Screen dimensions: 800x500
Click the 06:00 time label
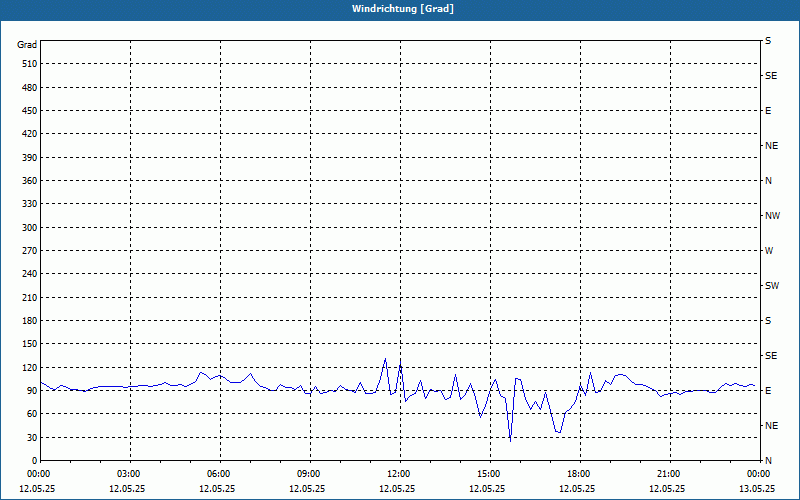pyautogui.click(x=220, y=474)
